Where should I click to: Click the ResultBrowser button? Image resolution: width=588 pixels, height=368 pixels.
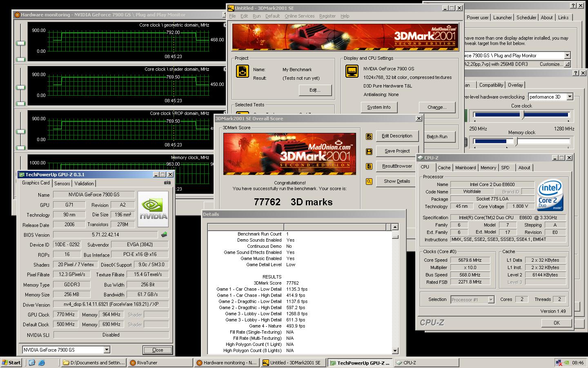coord(397,166)
